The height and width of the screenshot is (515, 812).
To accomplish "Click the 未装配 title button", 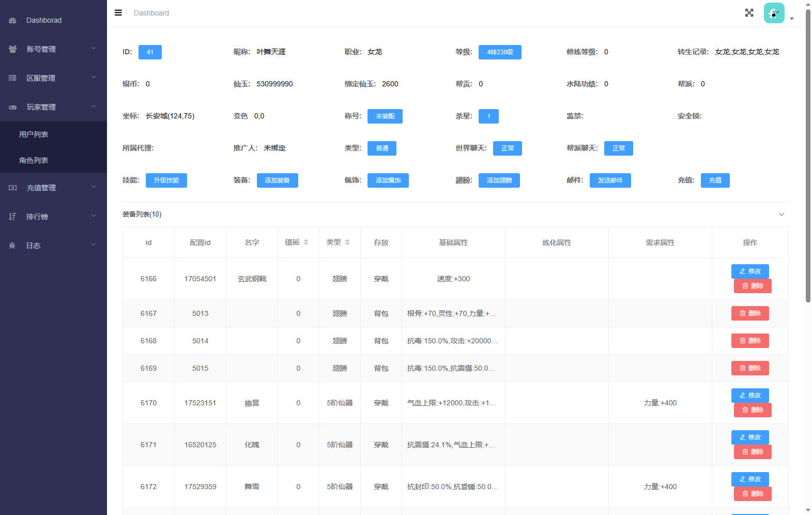I will click(x=385, y=116).
